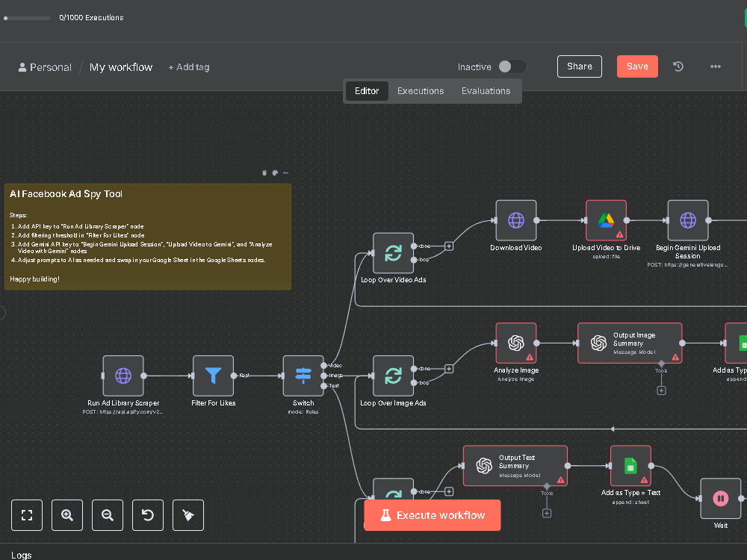
Task: Zoom out of the canvas
Action: [107, 515]
